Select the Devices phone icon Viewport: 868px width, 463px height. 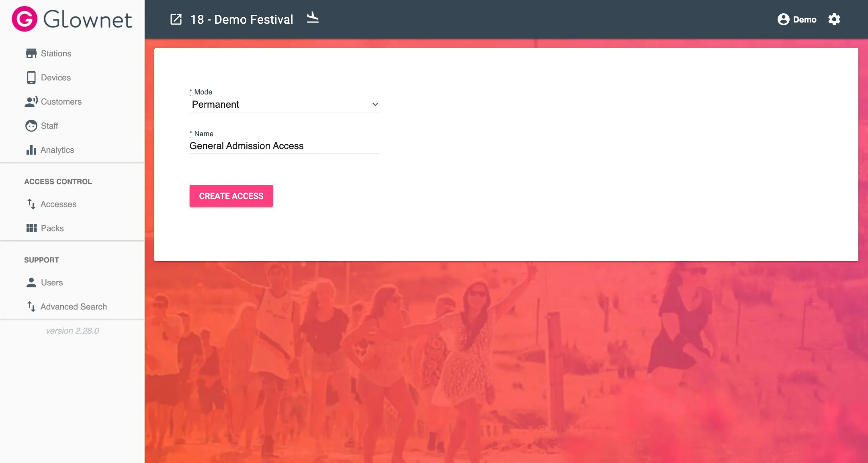click(31, 78)
